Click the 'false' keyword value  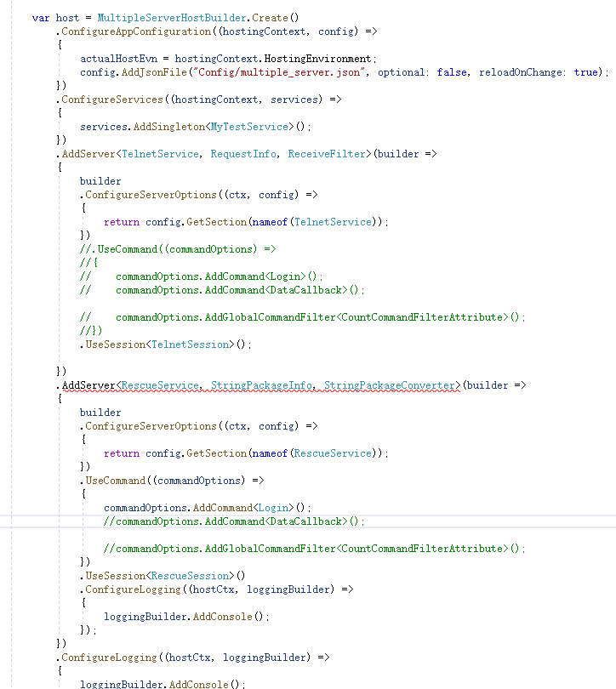click(x=452, y=72)
